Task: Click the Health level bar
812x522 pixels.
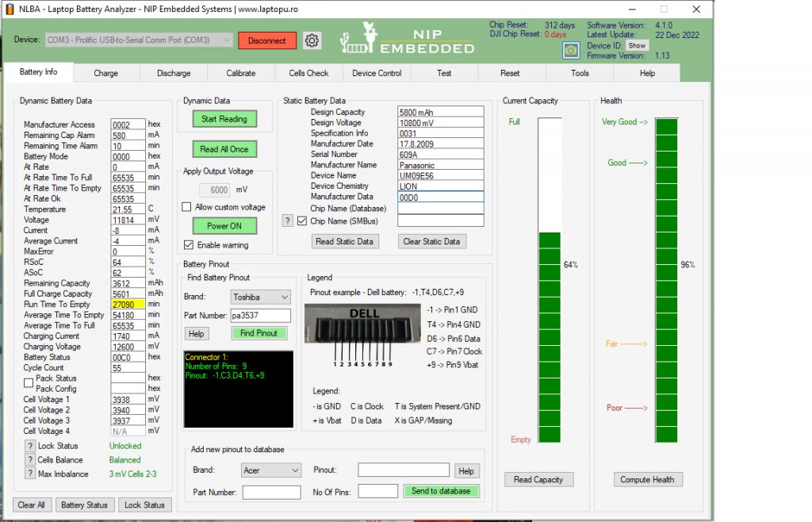Action: click(666, 280)
